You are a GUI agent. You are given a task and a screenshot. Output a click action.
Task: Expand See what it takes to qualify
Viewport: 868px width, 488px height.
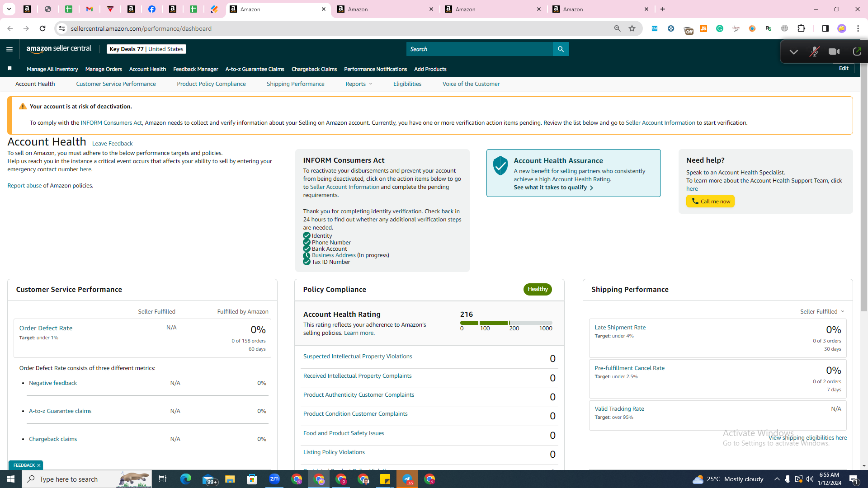point(553,188)
